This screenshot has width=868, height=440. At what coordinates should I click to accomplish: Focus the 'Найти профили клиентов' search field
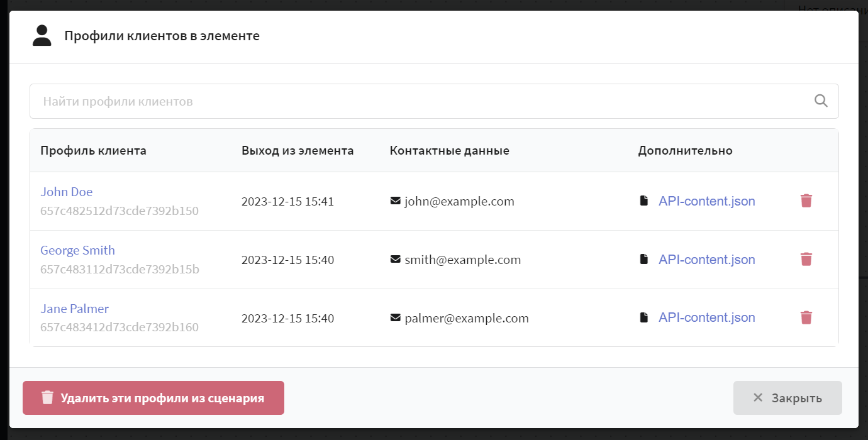(x=434, y=101)
